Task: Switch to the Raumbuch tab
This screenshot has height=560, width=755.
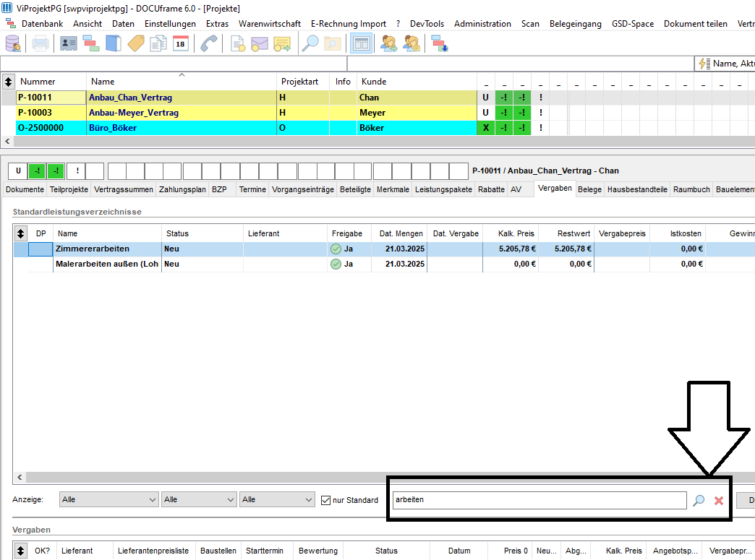Action: click(x=691, y=189)
